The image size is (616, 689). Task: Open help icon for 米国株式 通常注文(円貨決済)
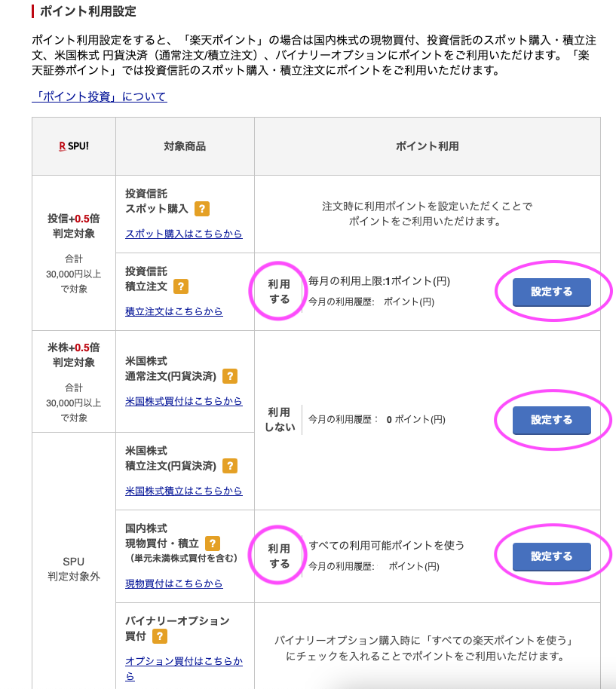point(230,376)
